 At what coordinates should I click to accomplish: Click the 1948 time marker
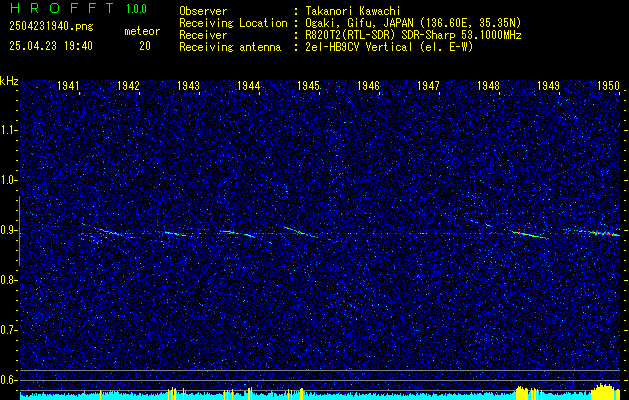488,85
